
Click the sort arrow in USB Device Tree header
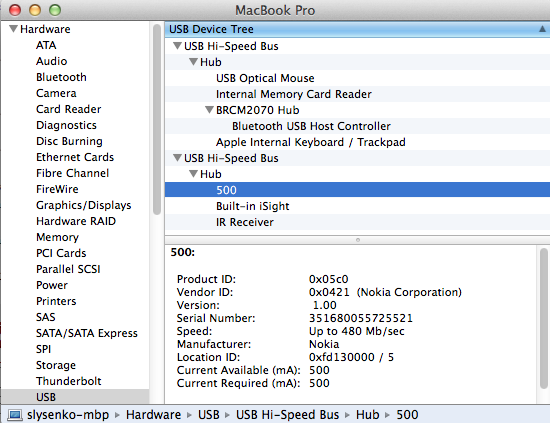(x=542, y=29)
